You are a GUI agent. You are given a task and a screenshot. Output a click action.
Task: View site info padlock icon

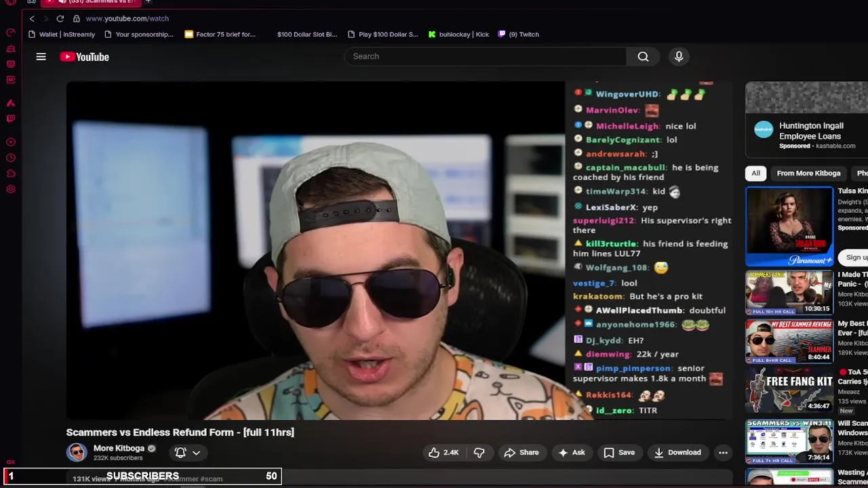point(77,18)
